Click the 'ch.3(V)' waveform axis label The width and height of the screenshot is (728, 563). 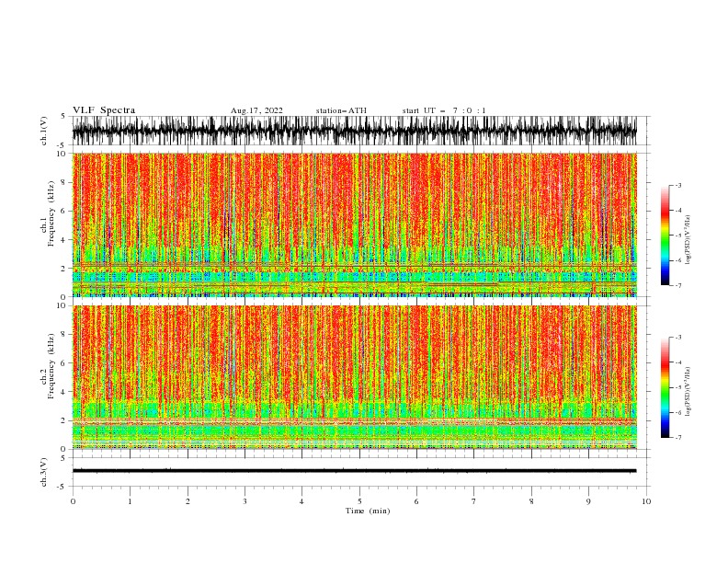(x=44, y=472)
